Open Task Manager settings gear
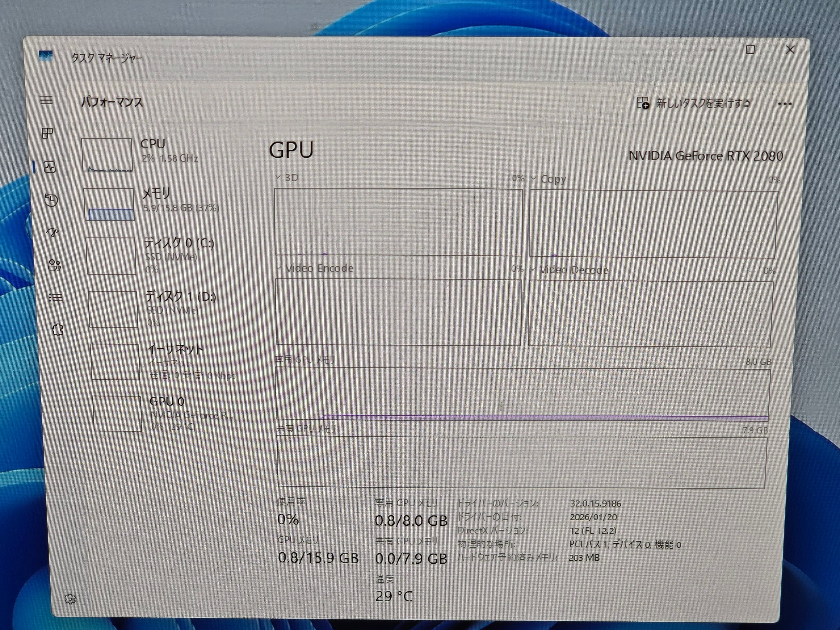Viewport: 840px width, 630px height. pyautogui.click(x=70, y=599)
